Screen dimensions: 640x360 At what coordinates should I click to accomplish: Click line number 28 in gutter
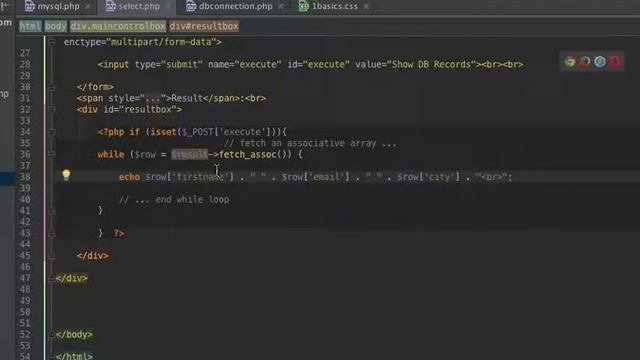25,64
